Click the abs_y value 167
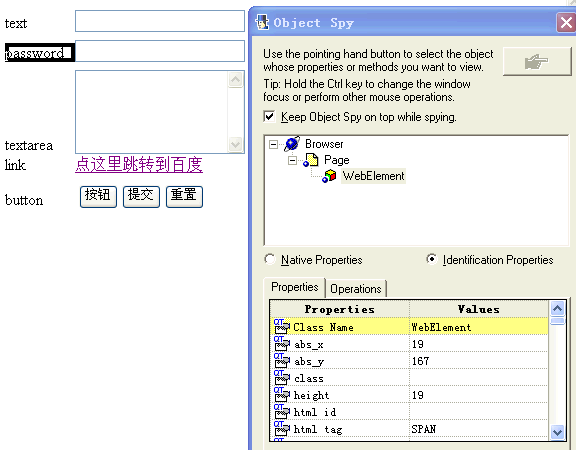This screenshot has width=576, height=450. [x=420, y=361]
